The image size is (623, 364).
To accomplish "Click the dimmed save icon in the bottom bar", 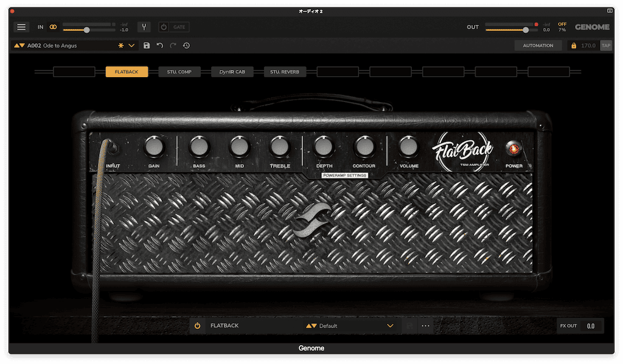I will click(409, 326).
